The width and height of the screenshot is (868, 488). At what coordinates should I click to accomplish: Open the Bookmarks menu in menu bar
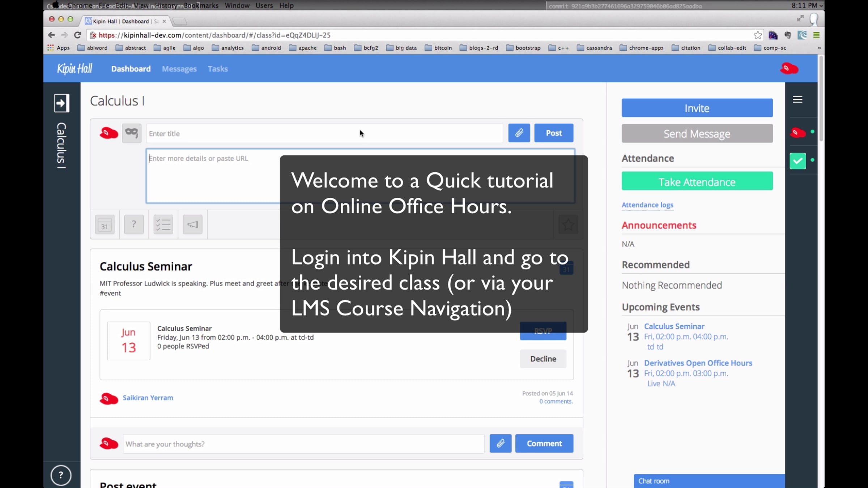[x=201, y=5]
